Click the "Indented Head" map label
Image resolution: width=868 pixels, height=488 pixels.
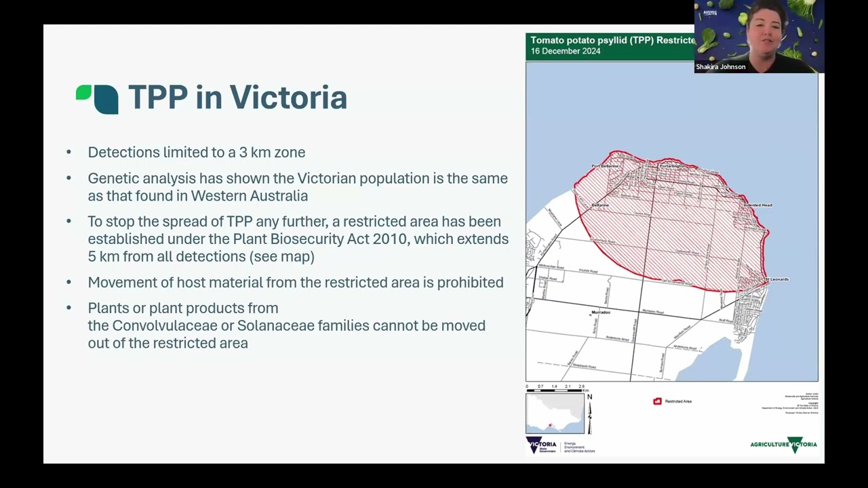(x=757, y=205)
